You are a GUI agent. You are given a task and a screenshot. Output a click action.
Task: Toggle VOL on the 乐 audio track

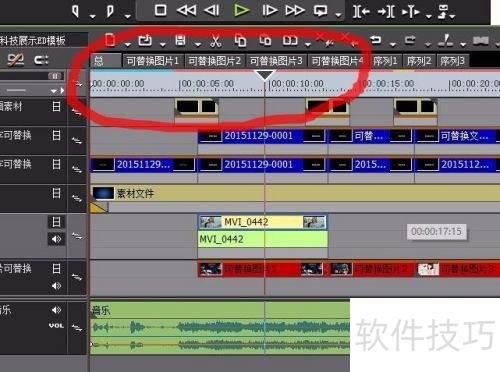coord(56,326)
